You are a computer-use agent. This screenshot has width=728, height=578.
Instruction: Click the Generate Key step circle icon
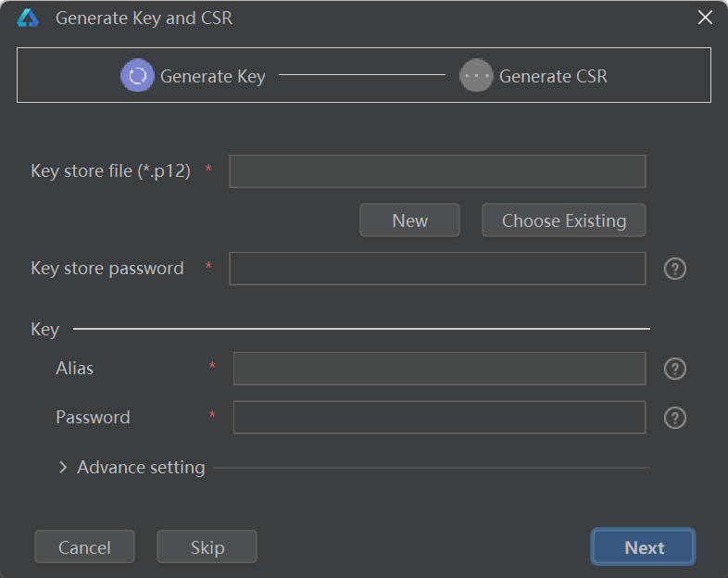tap(137, 76)
